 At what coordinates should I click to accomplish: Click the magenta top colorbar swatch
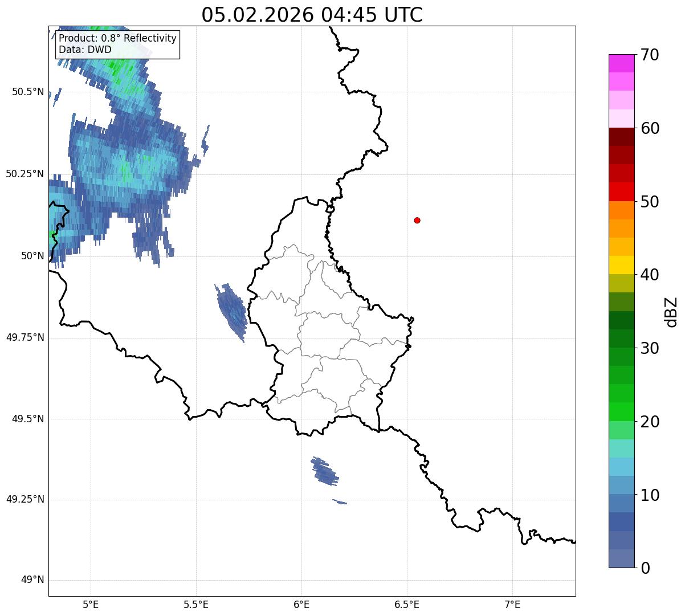pyautogui.click(x=621, y=63)
